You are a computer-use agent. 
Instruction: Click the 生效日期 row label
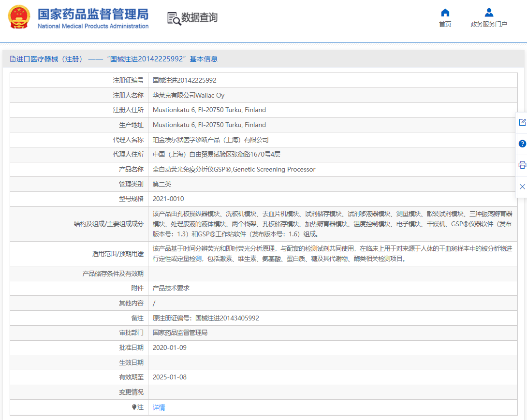coord(131,362)
